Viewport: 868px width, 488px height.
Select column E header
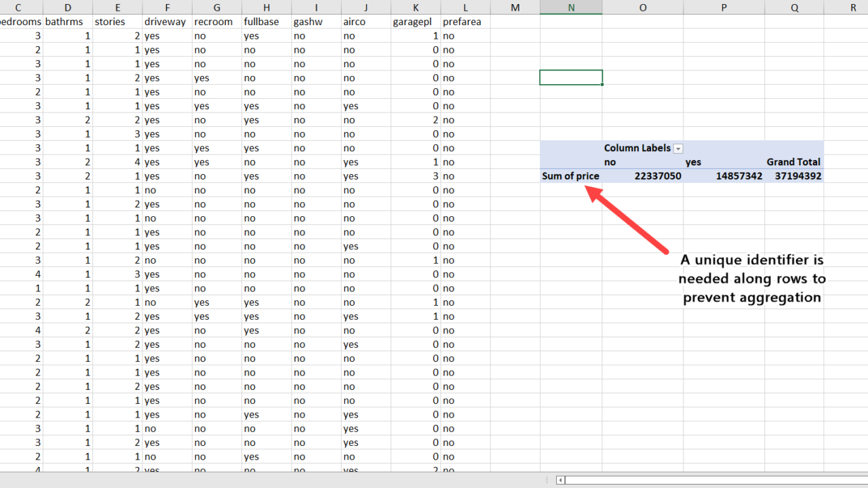[x=117, y=7]
